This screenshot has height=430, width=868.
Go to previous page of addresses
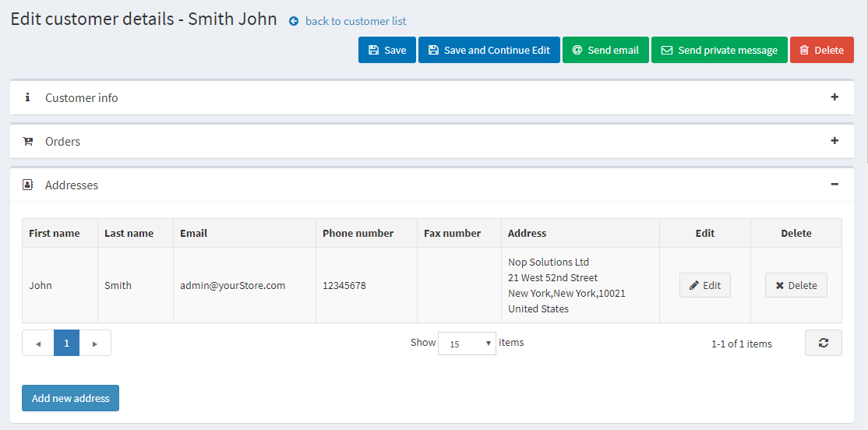tap(38, 343)
